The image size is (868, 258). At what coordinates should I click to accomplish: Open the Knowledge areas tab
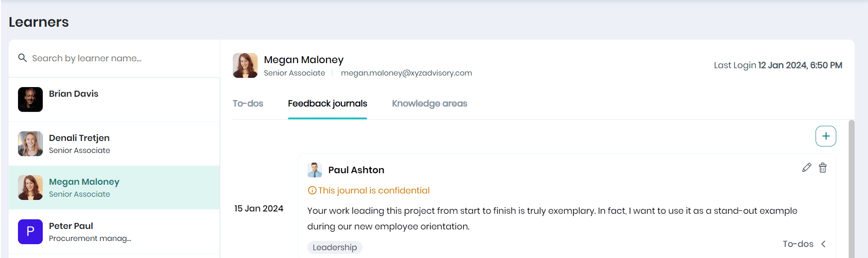(x=429, y=104)
